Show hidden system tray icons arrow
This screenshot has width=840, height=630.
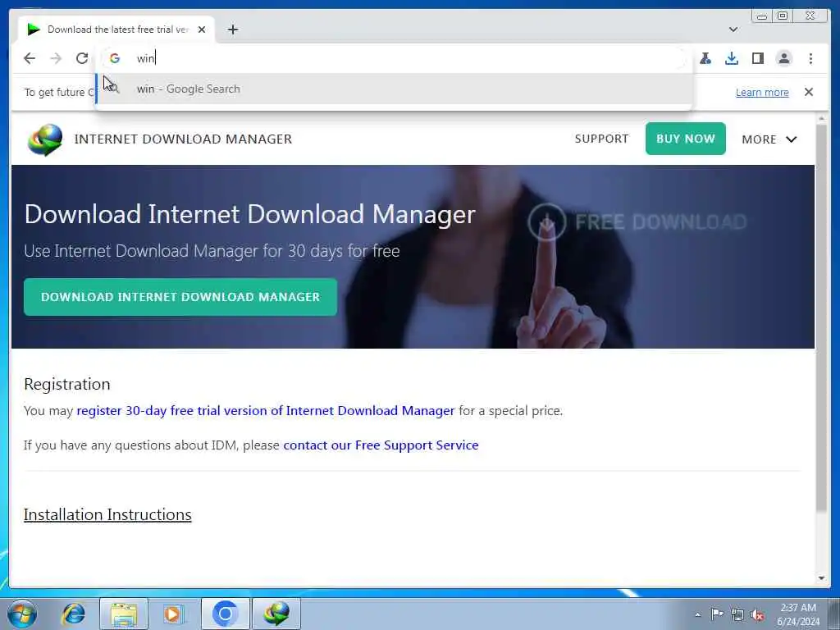coord(697,614)
